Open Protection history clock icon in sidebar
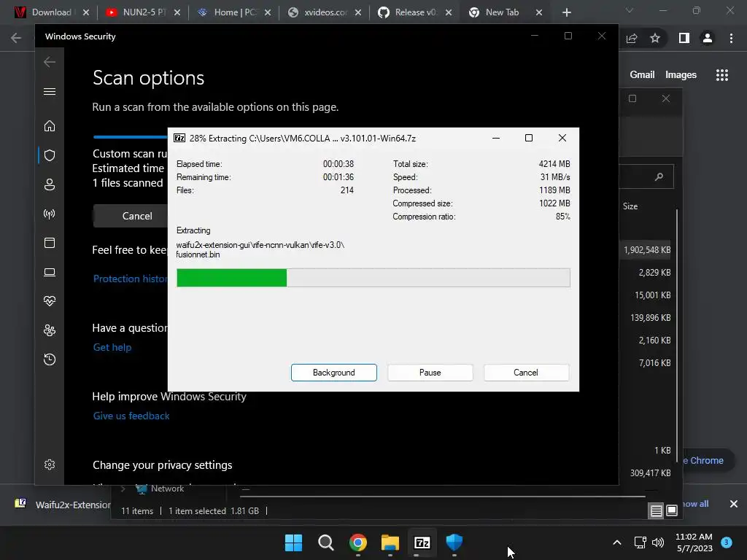 50,359
